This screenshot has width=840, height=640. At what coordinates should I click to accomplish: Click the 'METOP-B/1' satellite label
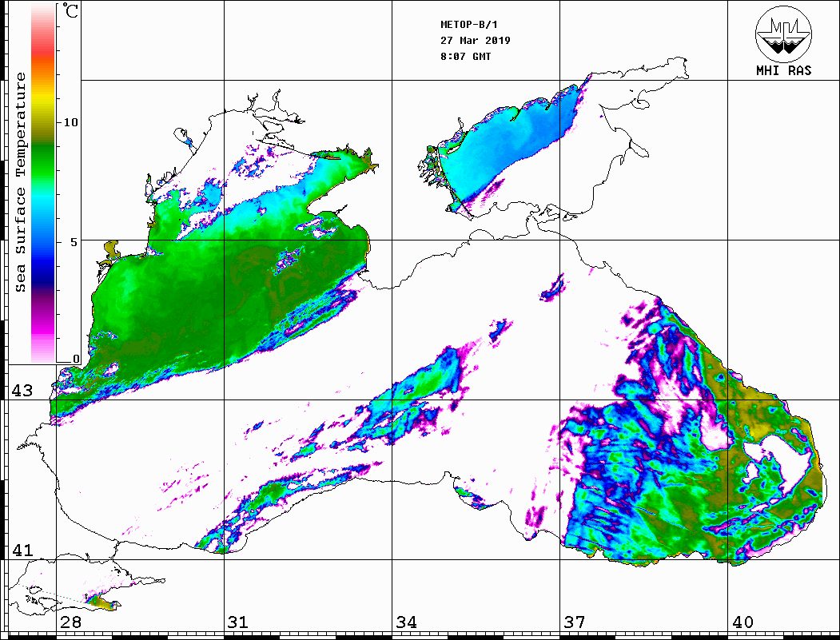(468, 25)
